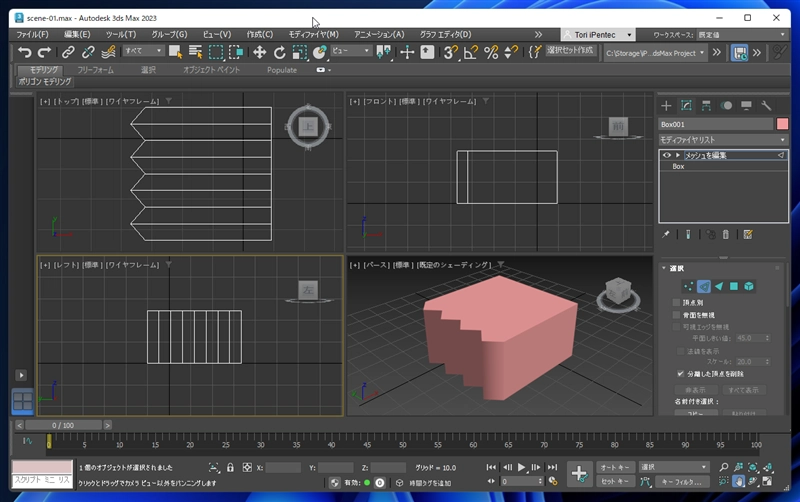This screenshot has height=502, width=800.
Task: Click the Play Animation button
Action: coord(521,467)
